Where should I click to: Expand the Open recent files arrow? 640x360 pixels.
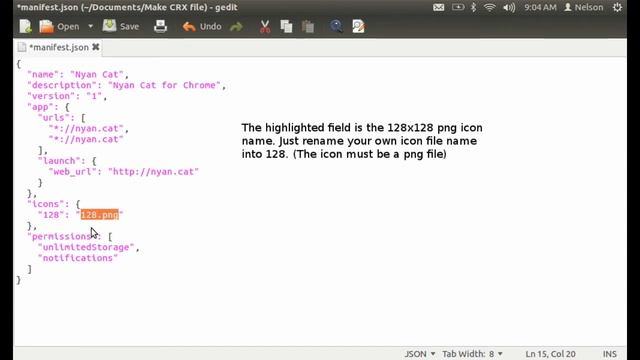(90, 27)
